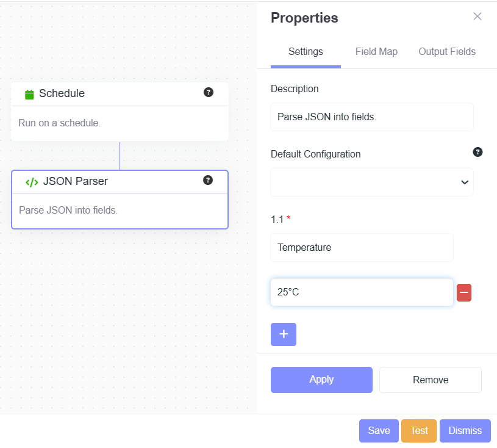Open help for the JSON Parser node
Image resolution: width=497 pixels, height=448 pixels.
pos(208,180)
